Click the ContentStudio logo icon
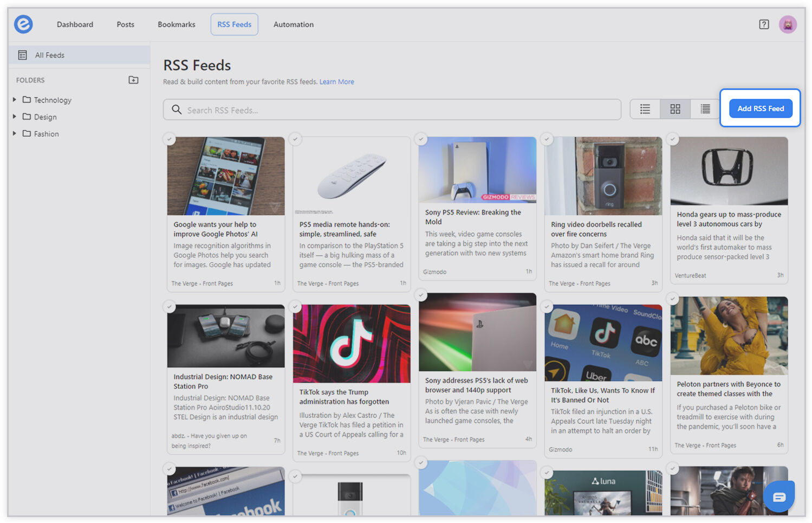The height and width of the screenshot is (523, 812). [23, 24]
